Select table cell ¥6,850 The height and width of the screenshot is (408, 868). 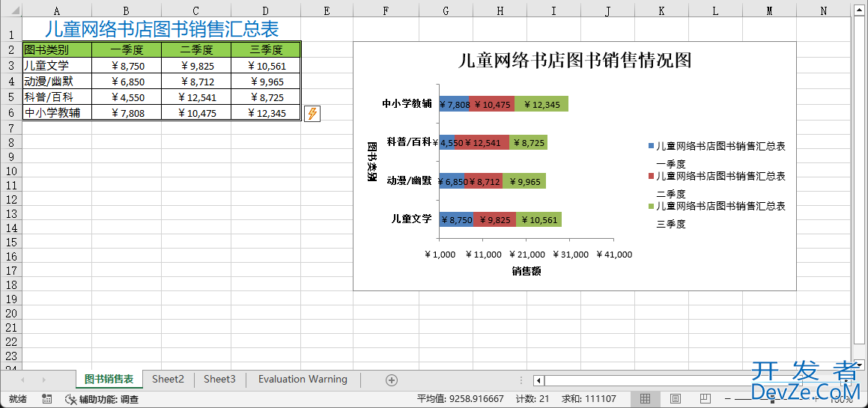pos(127,82)
